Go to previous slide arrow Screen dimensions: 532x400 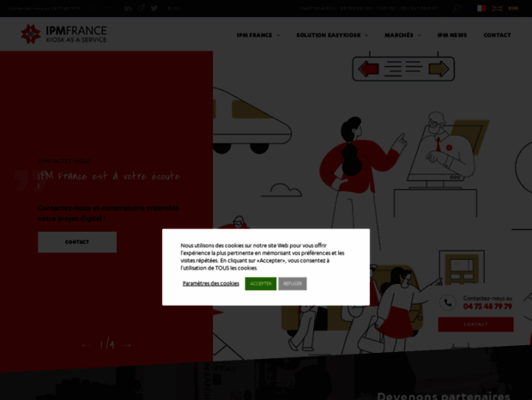click(86, 345)
